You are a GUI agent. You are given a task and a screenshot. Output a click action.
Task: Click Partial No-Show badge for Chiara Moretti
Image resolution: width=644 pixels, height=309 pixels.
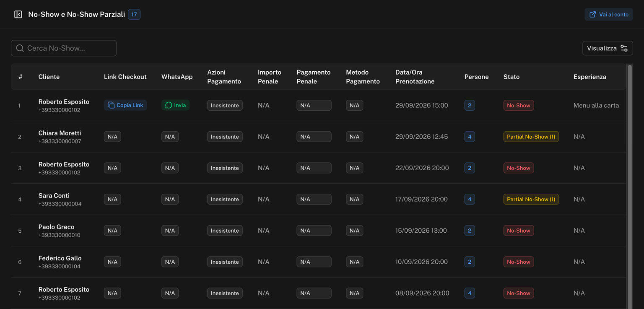[531, 137]
